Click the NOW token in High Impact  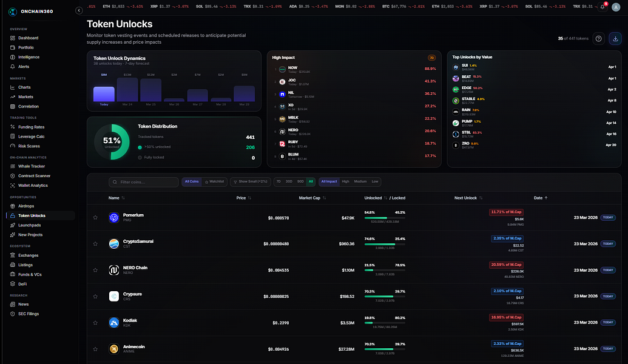(354, 69)
